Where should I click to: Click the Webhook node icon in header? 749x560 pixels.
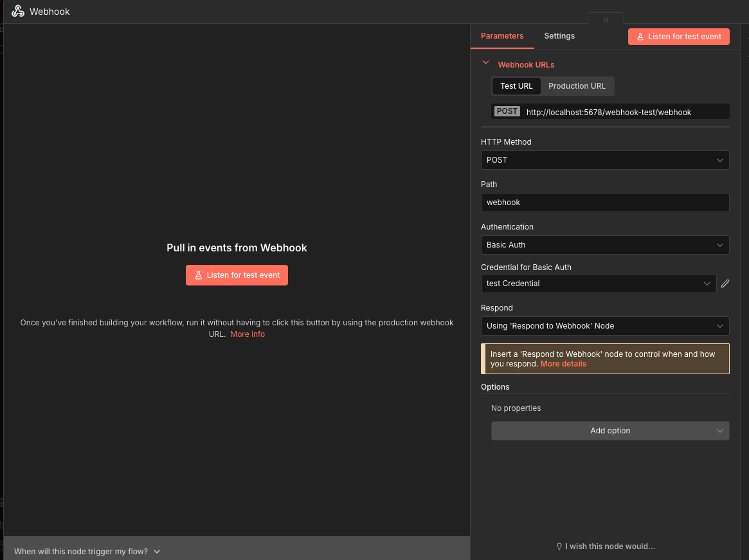pyautogui.click(x=18, y=12)
